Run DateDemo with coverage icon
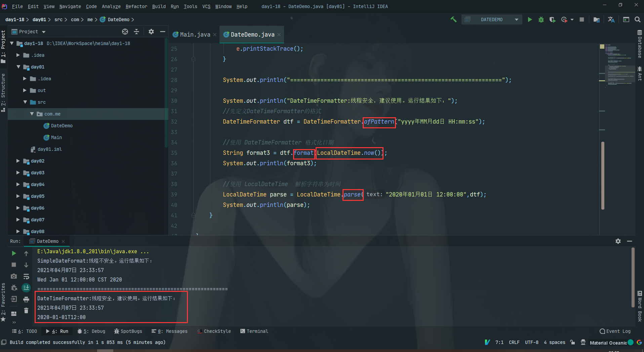The height and width of the screenshot is (352, 644). [x=552, y=19]
